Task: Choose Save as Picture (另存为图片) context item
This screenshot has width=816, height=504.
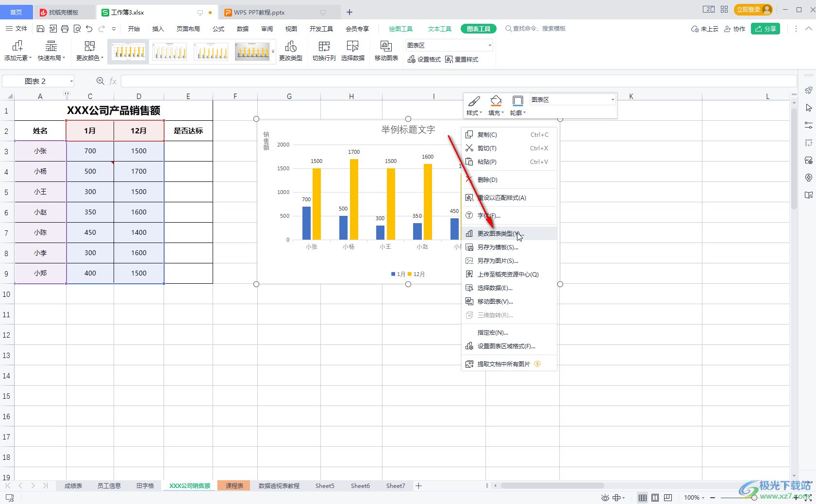Action: (509, 260)
